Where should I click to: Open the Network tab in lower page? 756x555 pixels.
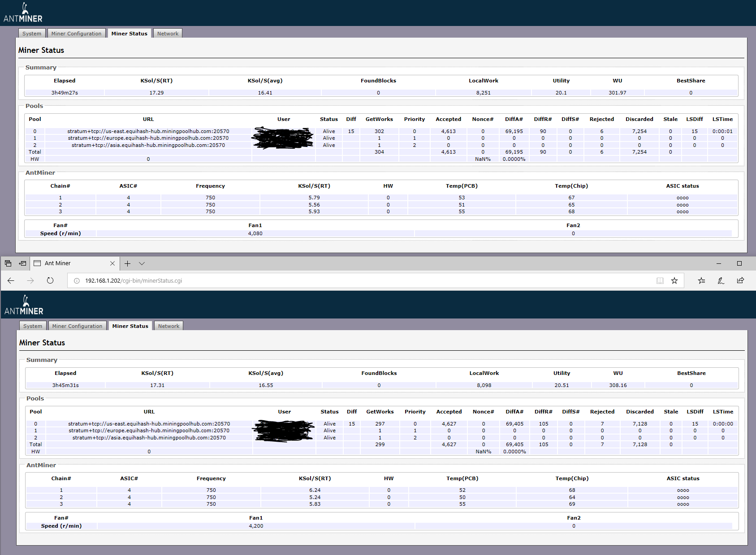pyautogui.click(x=168, y=326)
